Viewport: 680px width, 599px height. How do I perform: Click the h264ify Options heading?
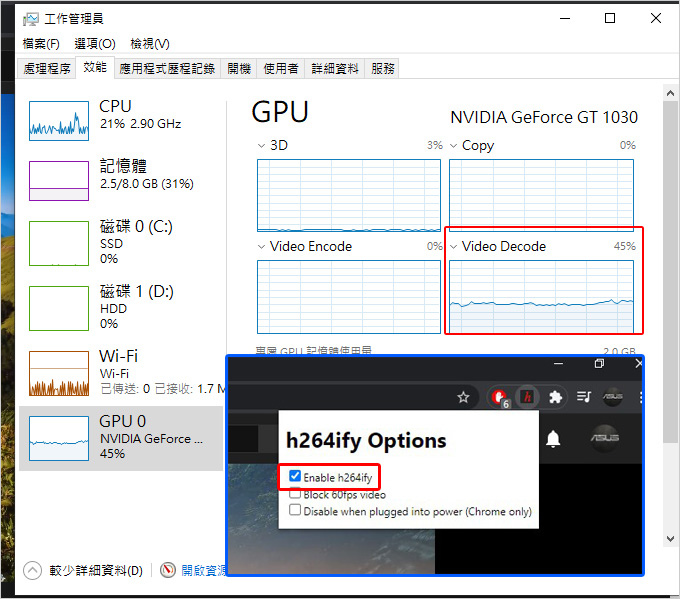(366, 441)
